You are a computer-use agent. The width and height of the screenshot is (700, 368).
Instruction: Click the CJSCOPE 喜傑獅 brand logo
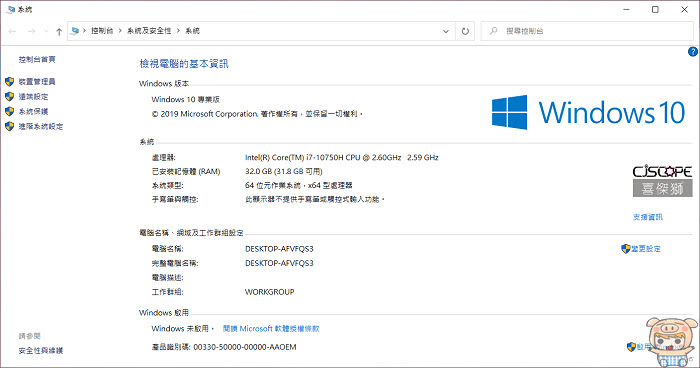662,181
